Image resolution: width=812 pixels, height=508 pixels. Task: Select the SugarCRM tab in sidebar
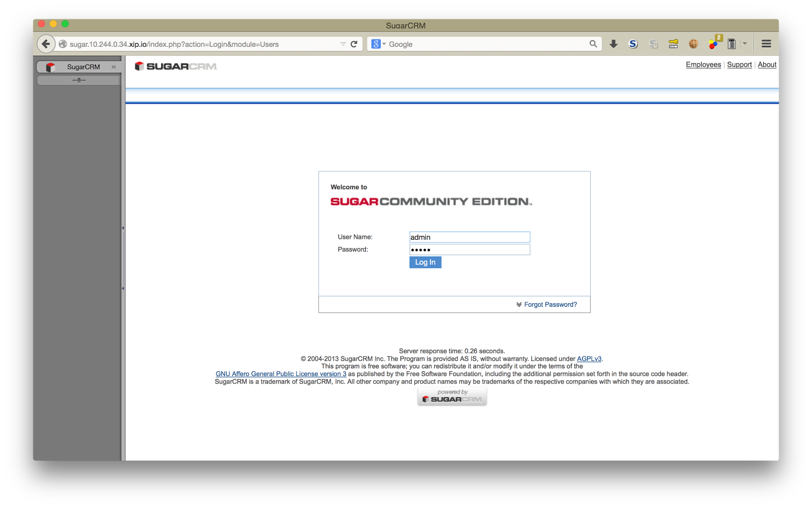click(78, 67)
